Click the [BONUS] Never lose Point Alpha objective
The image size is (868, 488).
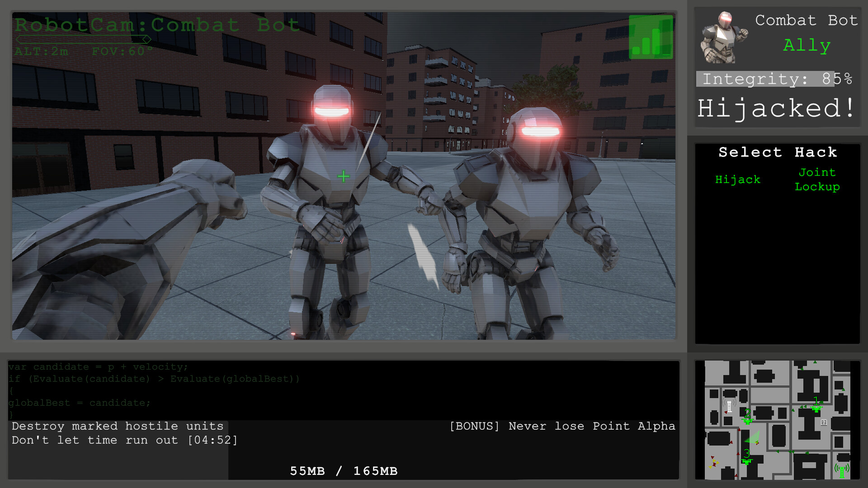[562, 426]
